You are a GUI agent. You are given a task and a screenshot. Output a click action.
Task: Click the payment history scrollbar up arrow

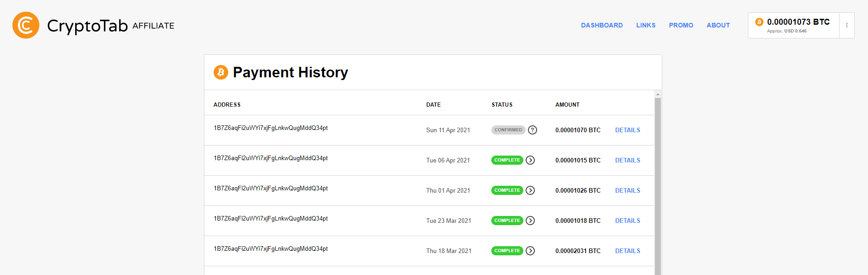point(658,94)
